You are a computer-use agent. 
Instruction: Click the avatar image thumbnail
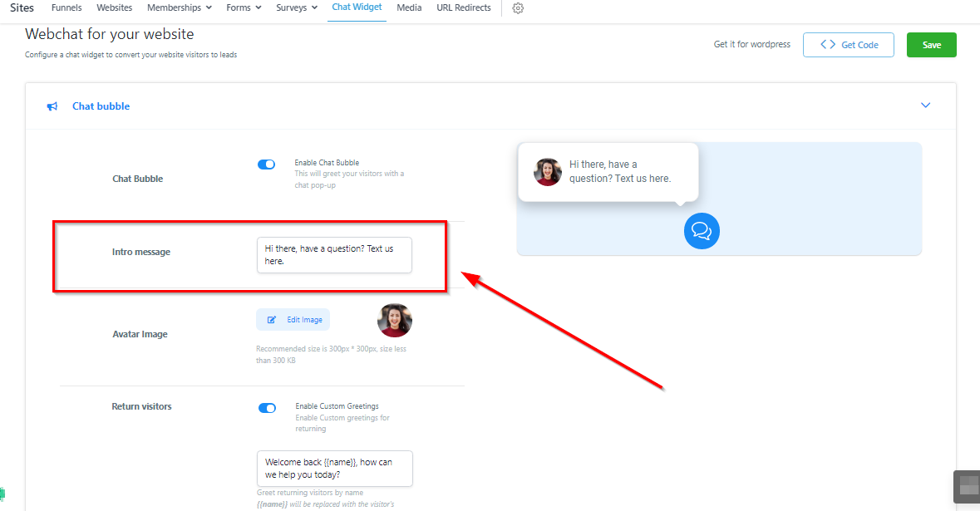395,320
